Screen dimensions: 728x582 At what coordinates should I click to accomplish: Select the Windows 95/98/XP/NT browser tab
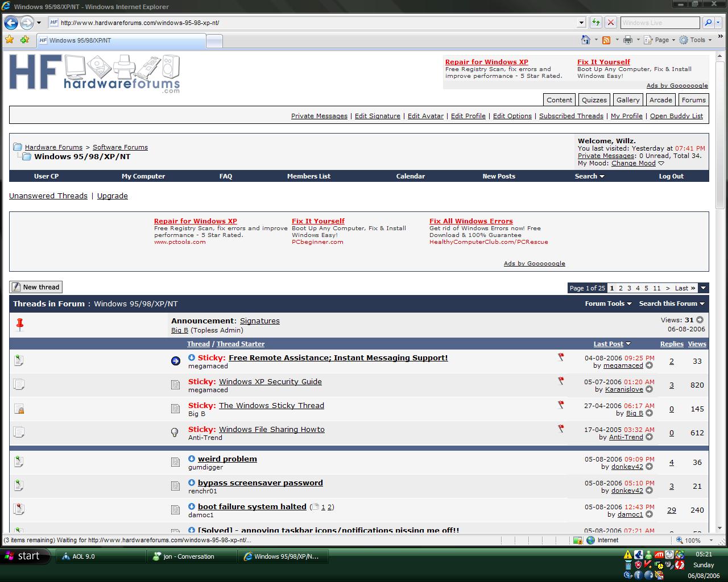(121, 40)
